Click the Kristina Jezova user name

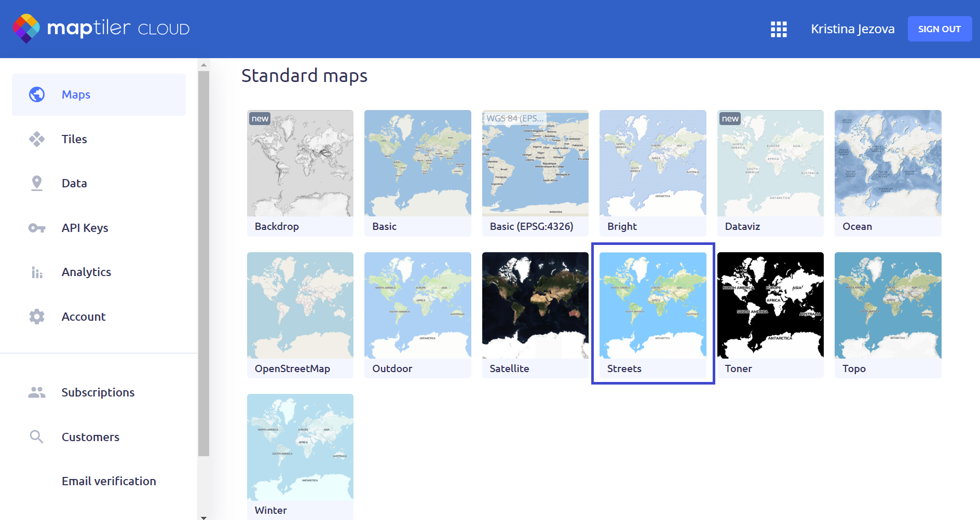[x=852, y=29]
